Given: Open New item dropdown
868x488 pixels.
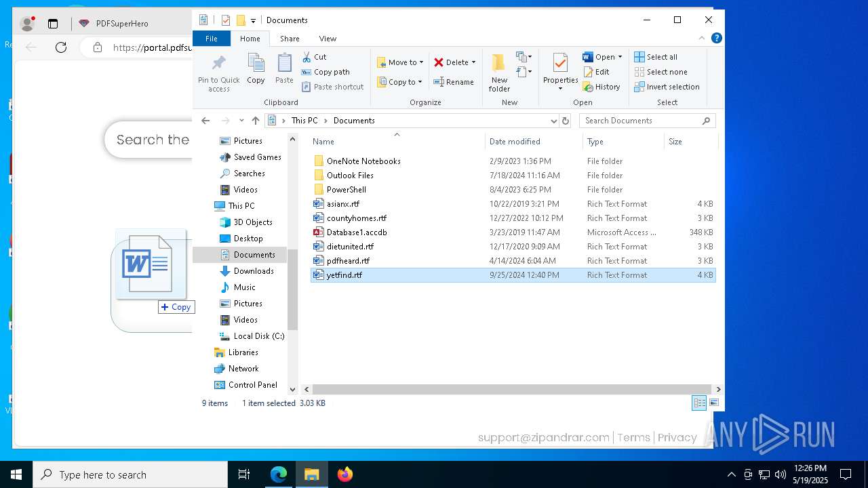Looking at the screenshot, I should 524,57.
